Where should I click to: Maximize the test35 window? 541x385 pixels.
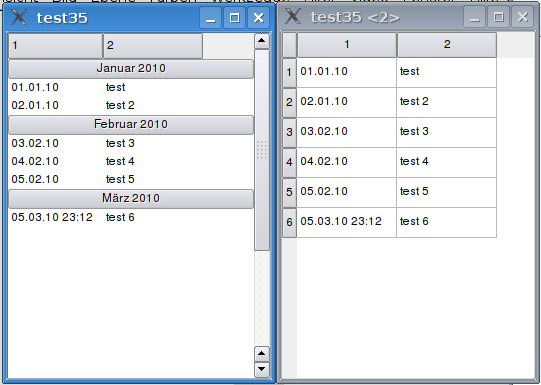235,18
